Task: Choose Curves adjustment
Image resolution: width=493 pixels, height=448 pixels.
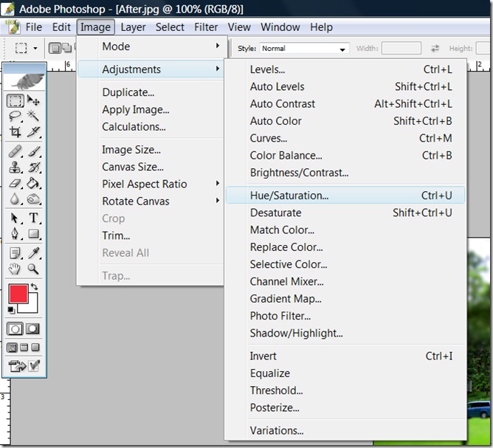Action: pos(345,138)
